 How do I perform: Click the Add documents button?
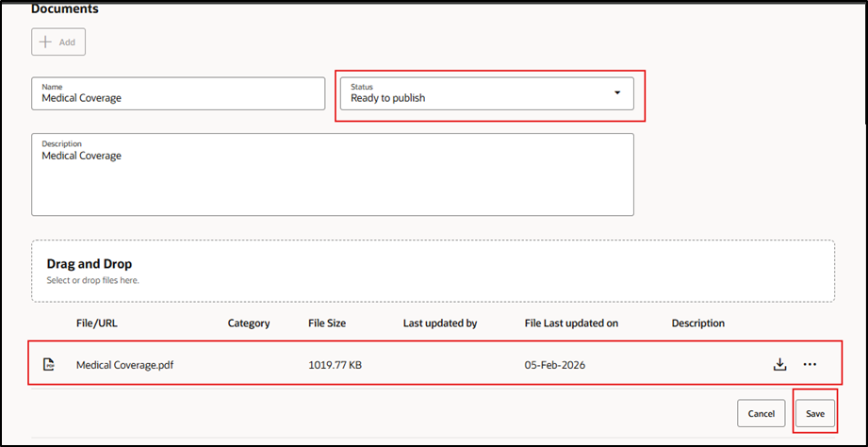(x=58, y=42)
